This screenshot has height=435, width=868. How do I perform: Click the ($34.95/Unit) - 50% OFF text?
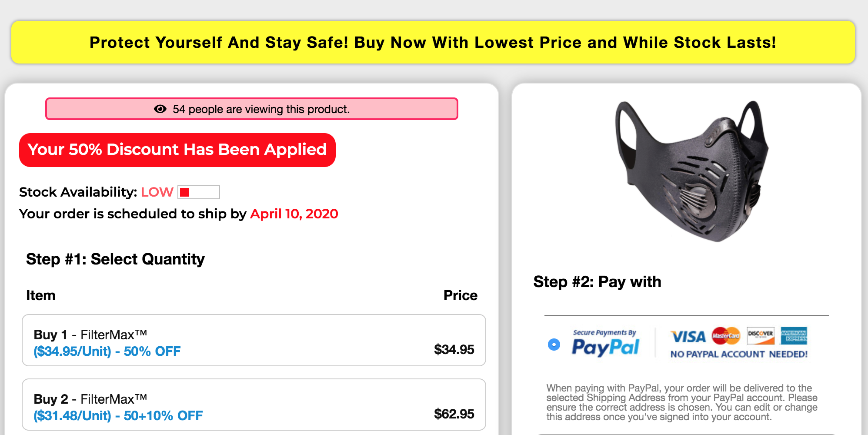(107, 351)
